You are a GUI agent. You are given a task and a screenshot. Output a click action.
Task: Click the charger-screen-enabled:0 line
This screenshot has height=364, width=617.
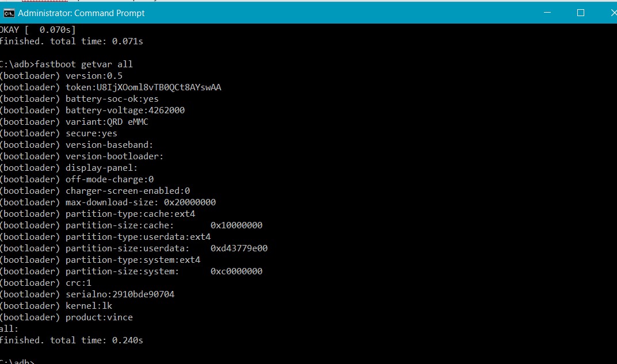pos(94,191)
